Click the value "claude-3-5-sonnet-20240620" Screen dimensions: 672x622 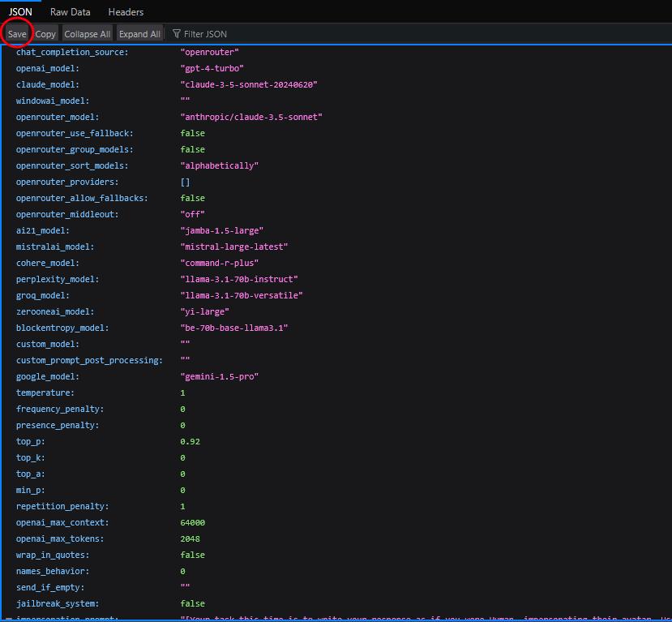click(x=249, y=85)
